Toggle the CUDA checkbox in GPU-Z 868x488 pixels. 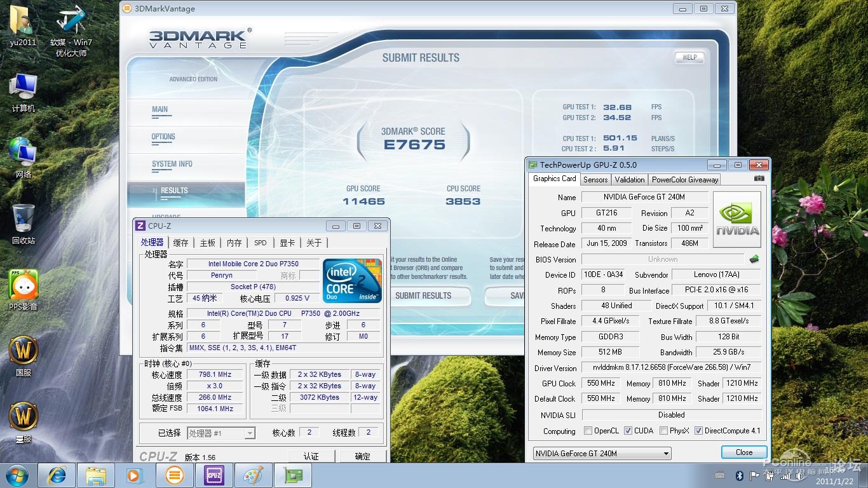coord(628,431)
